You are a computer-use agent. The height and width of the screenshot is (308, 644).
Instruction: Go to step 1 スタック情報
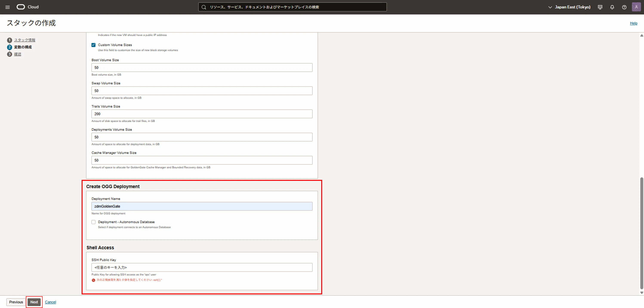25,40
